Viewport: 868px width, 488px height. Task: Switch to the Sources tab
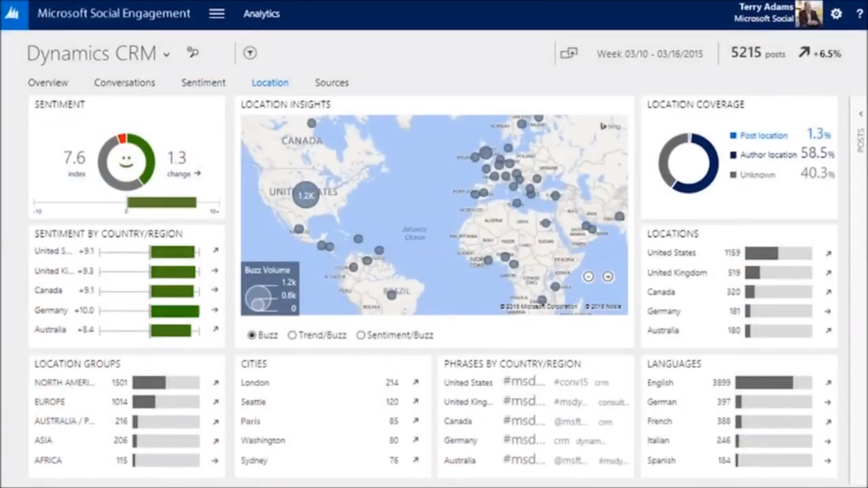(331, 83)
